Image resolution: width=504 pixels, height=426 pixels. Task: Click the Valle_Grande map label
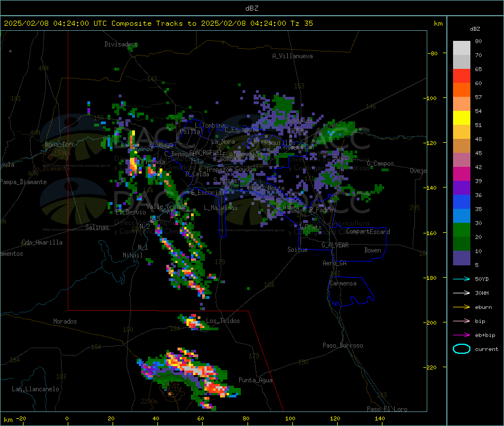[166, 207]
